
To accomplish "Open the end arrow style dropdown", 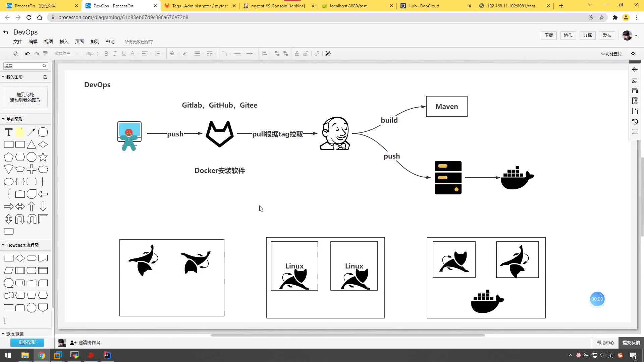I will click(x=250, y=54).
